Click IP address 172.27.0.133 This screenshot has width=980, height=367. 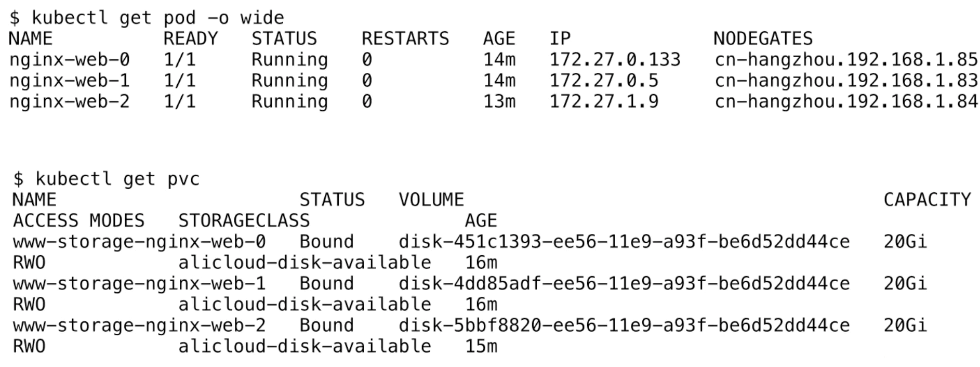point(615,60)
